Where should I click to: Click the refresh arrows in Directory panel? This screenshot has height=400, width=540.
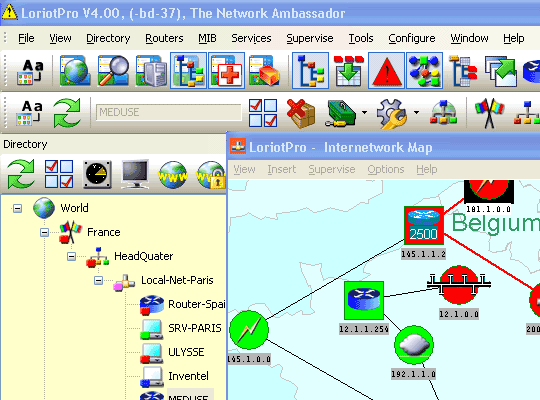pyautogui.click(x=21, y=174)
